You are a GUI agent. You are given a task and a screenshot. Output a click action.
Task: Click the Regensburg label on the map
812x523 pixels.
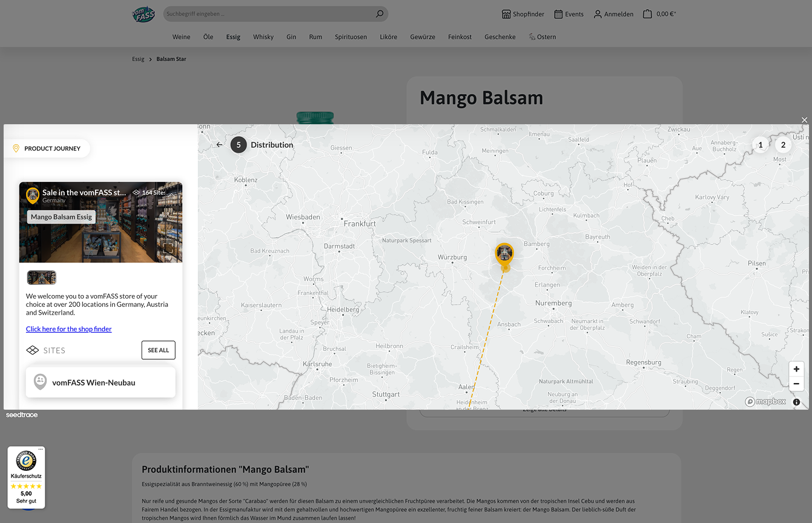point(644,362)
